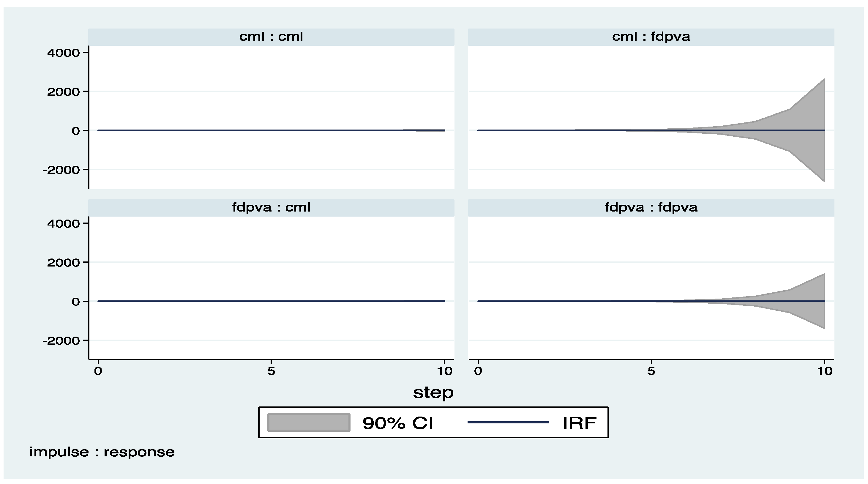This screenshot has width=868, height=484.
Task: Select the "fdpva : fdpva" panel title
Action: (651, 207)
